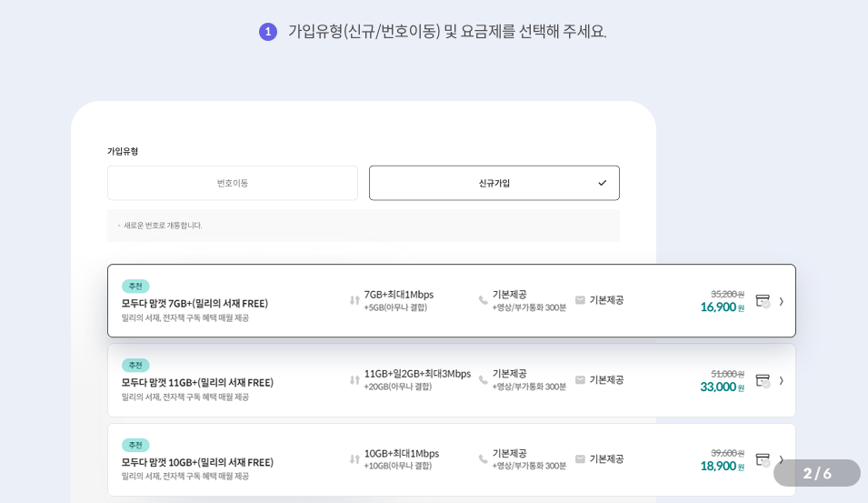Open the 18,900원 plan chevron arrow
Viewport: 868px width, 503px height.
[x=781, y=459]
